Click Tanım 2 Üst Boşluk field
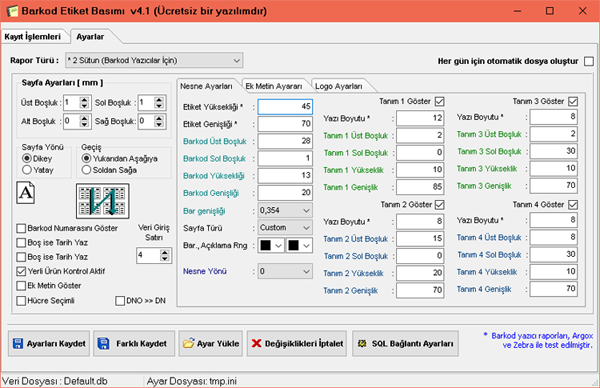Viewport: 600px width, 388px height. click(x=420, y=238)
